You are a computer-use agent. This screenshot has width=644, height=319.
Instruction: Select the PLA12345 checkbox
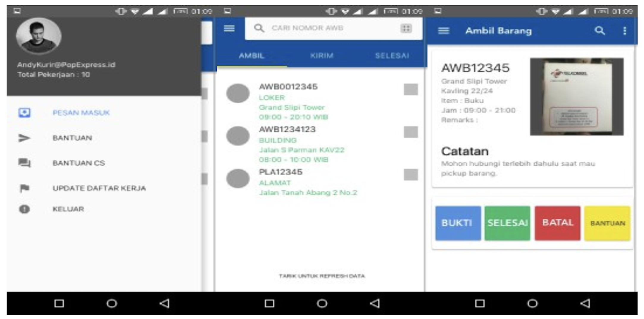tap(411, 175)
